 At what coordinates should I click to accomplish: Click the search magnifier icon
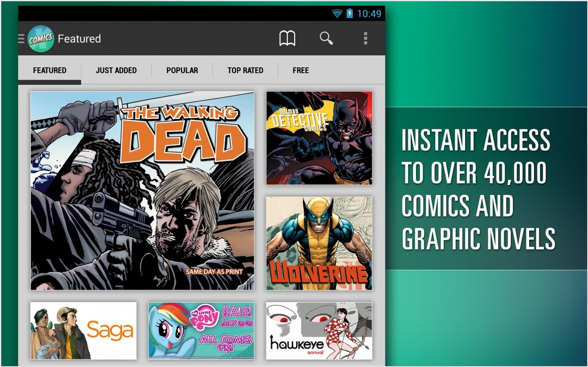326,38
